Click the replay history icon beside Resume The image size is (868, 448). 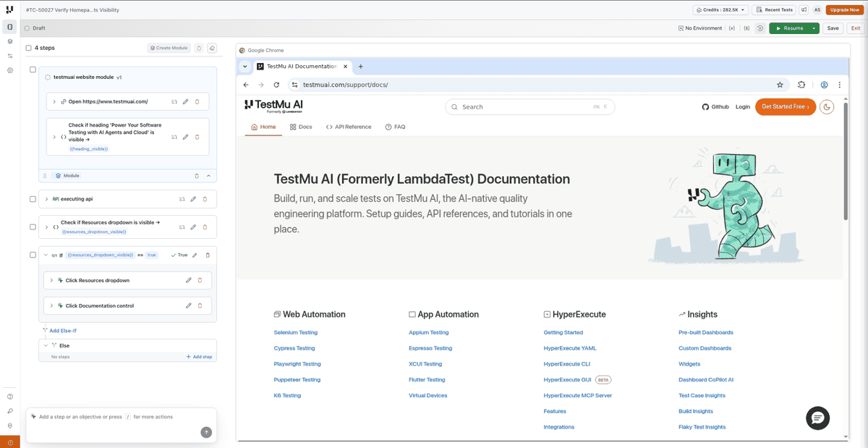(x=760, y=28)
